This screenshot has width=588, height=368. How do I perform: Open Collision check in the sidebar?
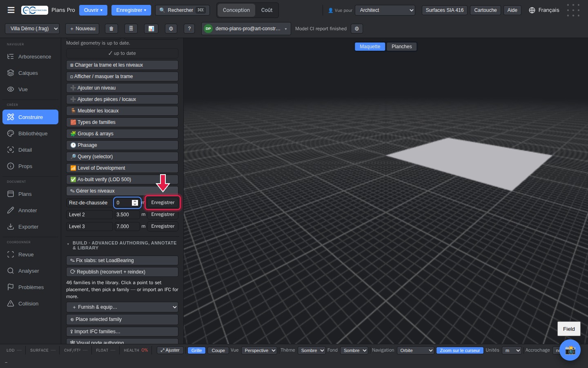(31, 304)
